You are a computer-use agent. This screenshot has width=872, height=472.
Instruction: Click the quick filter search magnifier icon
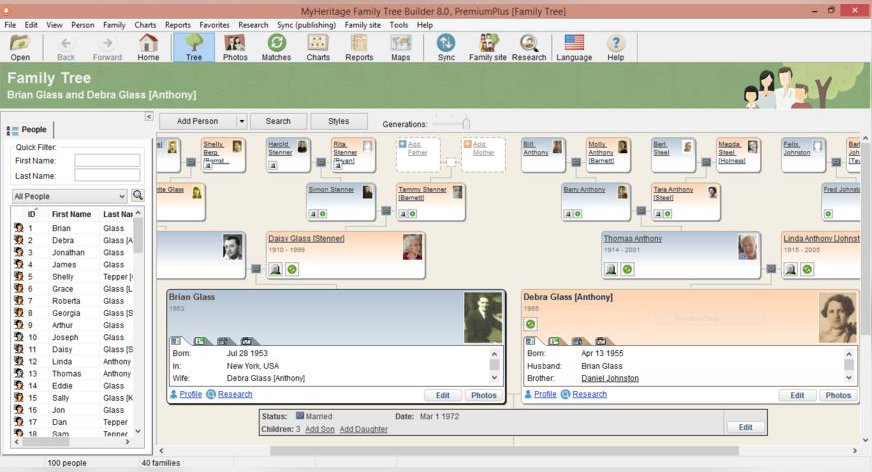click(x=137, y=196)
